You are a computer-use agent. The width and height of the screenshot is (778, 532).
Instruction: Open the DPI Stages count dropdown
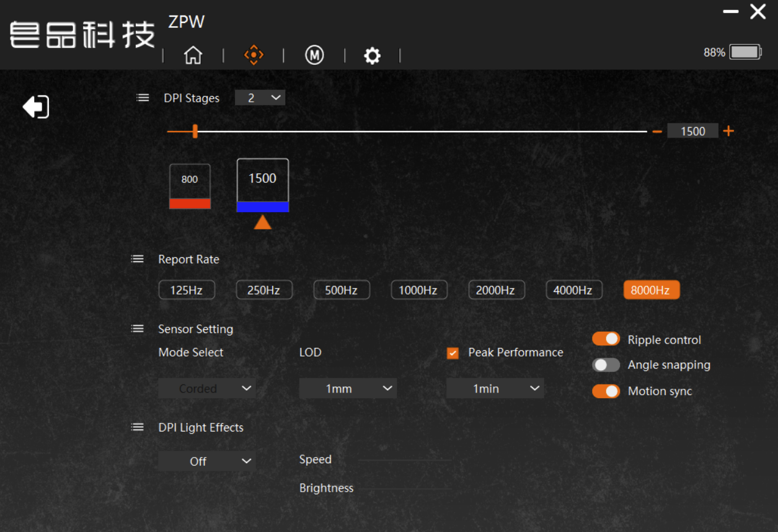pos(260,98)
